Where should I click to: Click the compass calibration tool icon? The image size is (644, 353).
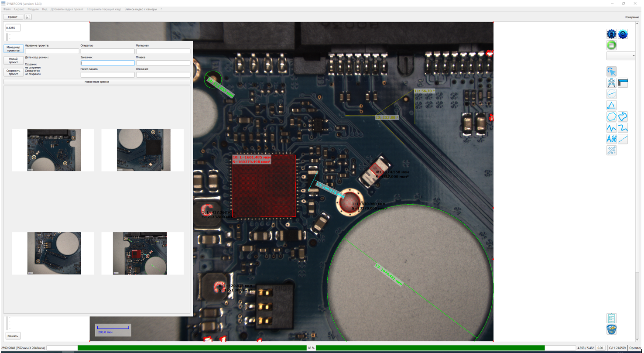[x=611, y=83]
